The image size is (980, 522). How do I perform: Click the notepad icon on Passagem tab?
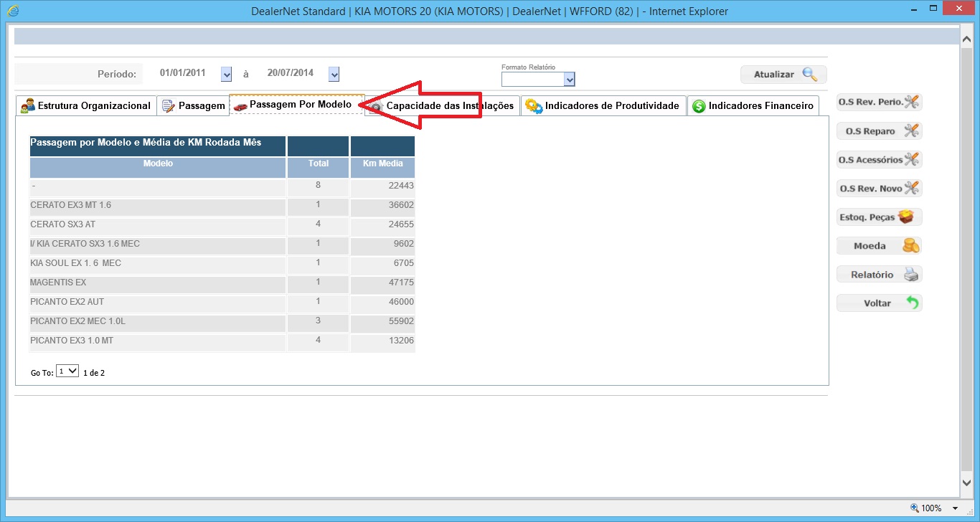pos(169,106)
